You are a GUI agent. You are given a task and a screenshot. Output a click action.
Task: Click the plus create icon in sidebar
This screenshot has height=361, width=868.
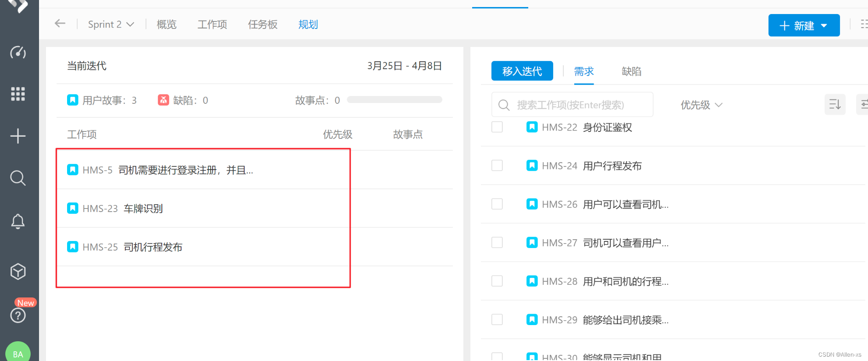pos(18,136)
